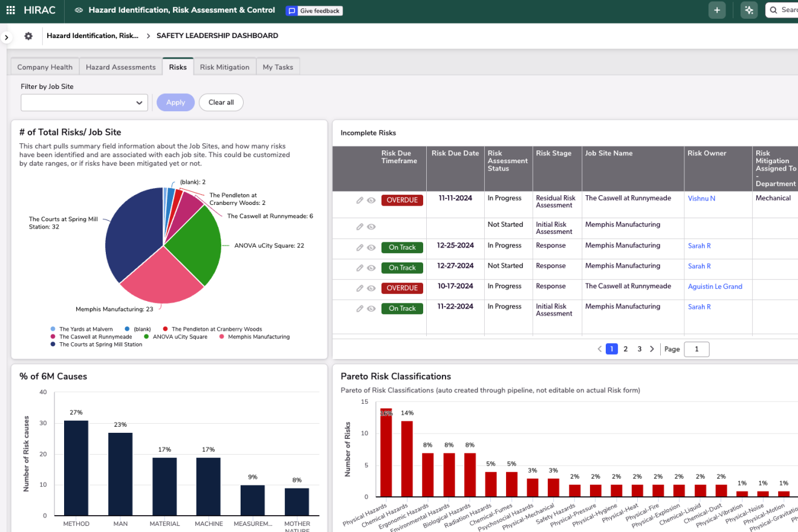Go to next page of Incomplete Risks

coord(652,349)
